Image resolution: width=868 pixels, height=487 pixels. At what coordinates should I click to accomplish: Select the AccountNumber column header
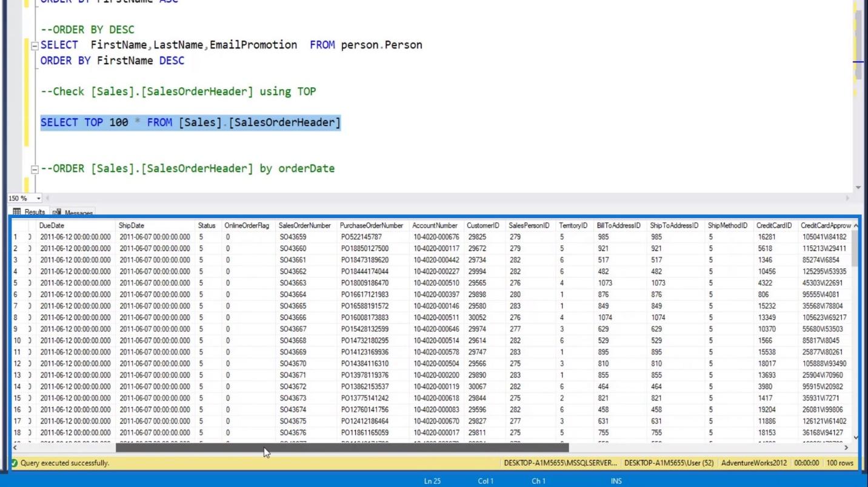[x=436, y=225]
